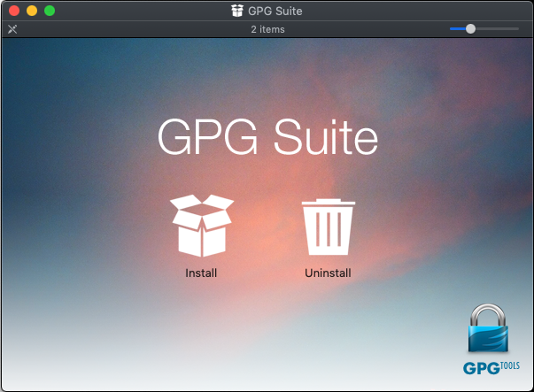Maximize the window with green button
The height and width of the screenshot is (392, 534).
click(x=50, y=11)
